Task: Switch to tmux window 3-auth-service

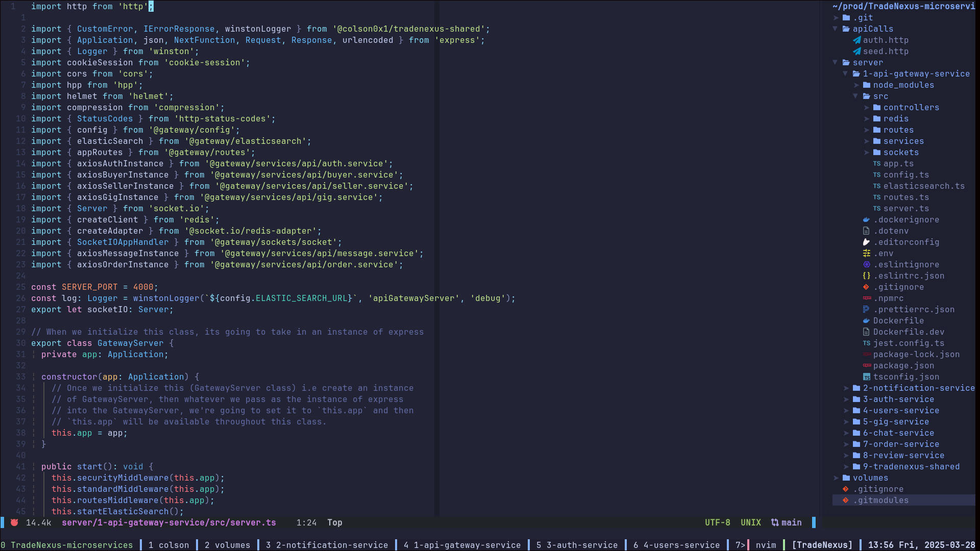Action: (x=577, y=545)
